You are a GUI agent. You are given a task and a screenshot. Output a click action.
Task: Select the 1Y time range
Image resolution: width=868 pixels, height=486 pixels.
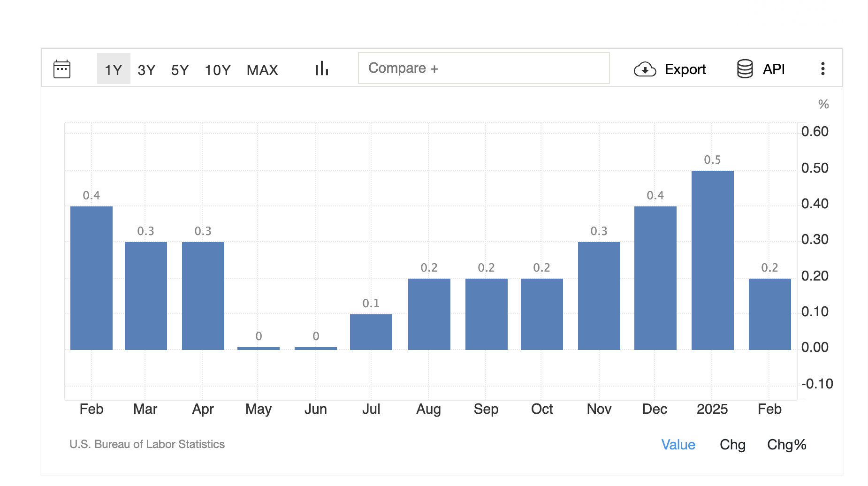pyautogui.click(x=114, y=68)
